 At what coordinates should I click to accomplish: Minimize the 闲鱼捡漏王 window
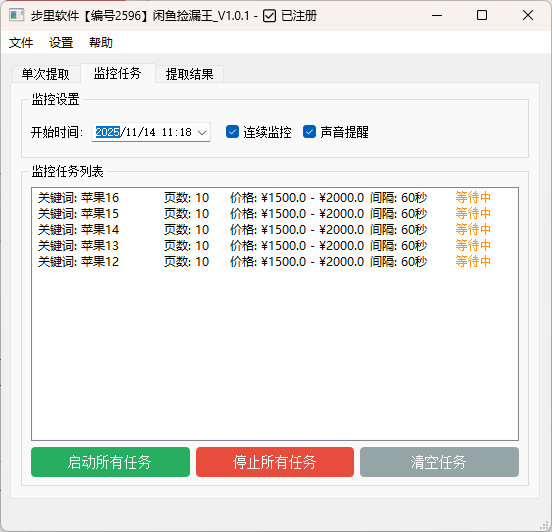click(x=437, y=15)
